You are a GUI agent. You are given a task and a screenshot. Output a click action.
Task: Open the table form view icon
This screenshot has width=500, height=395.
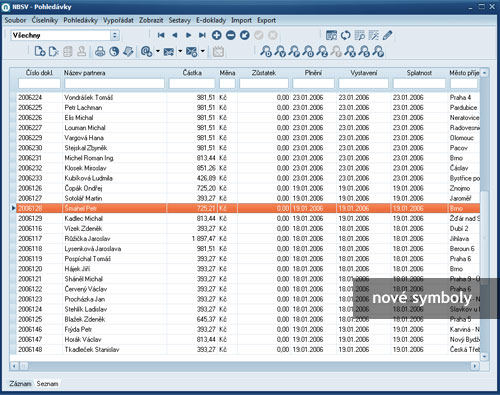coord(331,35)
